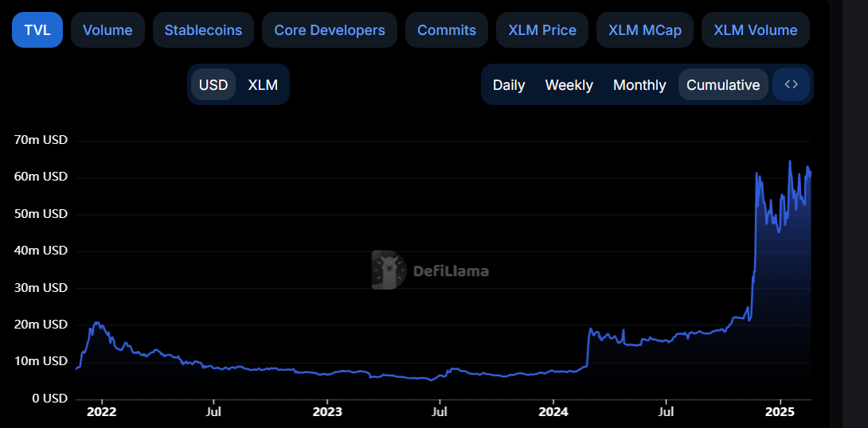Switch to XLM Price tab
This screenshot has width=868, height=428.
[542, 30]
